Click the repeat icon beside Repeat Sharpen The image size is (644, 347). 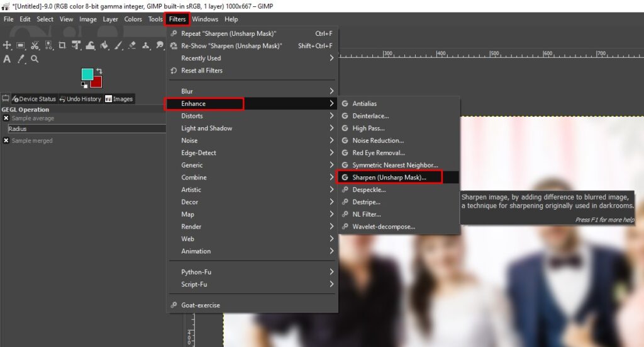pyautogui.click(x=174, y=33)
